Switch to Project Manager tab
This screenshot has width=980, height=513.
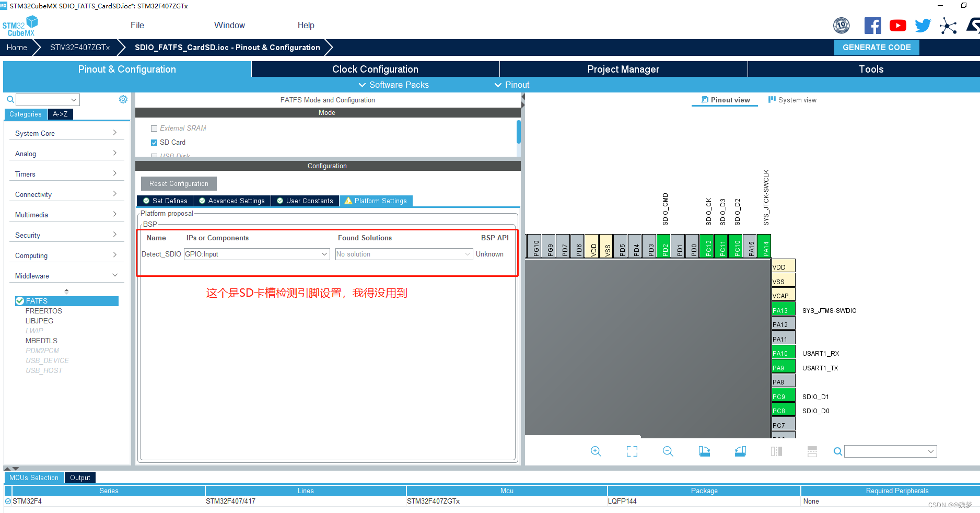point(623,69)
